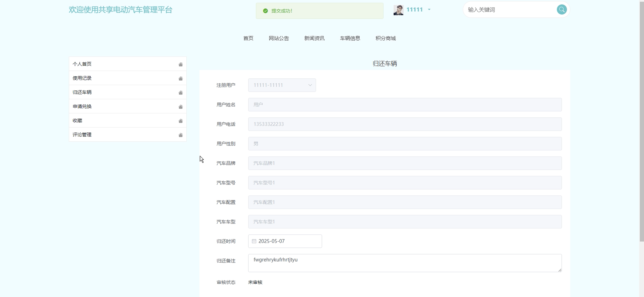
Task: Click the 新闻资讯 navigation link
Action: pyautogui.click(x=314, y=38)
